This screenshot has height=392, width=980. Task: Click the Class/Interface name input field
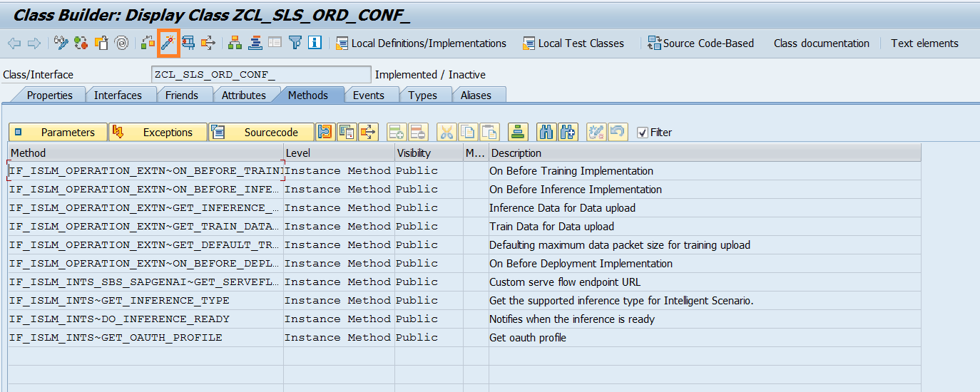(261, 75)
